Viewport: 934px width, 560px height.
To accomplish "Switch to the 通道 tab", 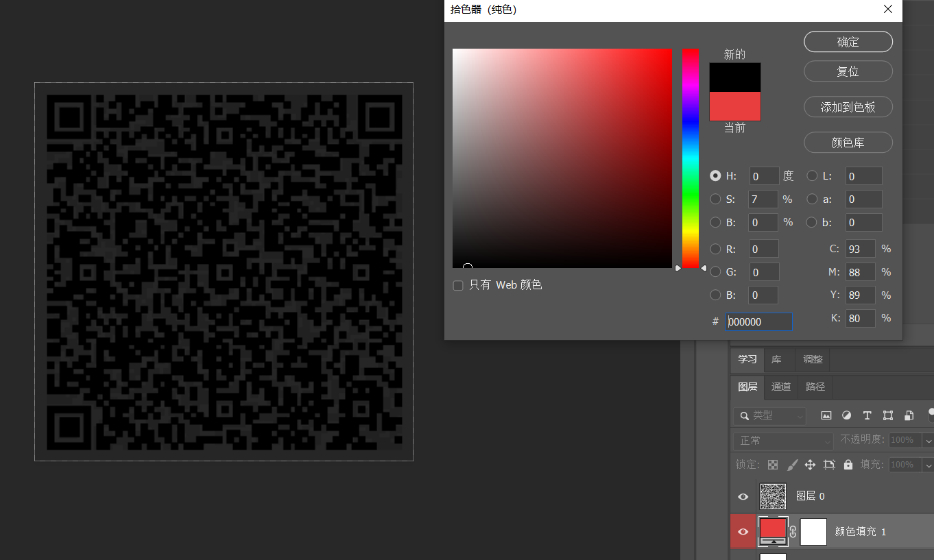I will 781,387.
